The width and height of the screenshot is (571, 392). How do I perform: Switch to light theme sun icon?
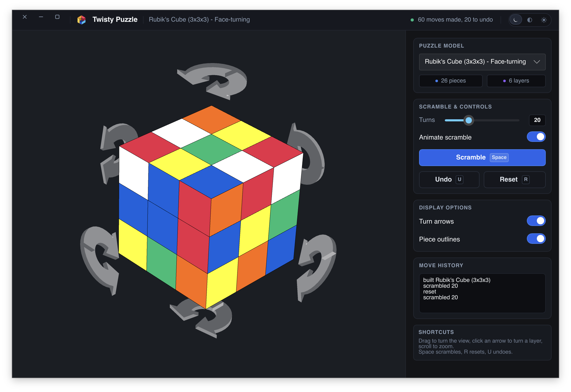tap(544, 20)
